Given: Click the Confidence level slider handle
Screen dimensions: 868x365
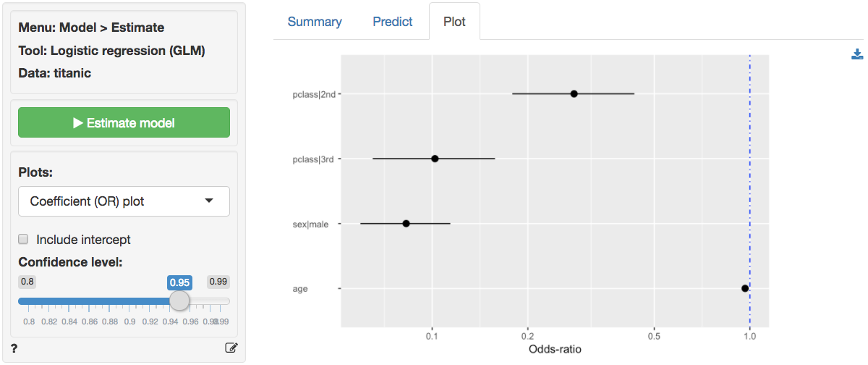Looking at the screenshot, I should (179, 301).
